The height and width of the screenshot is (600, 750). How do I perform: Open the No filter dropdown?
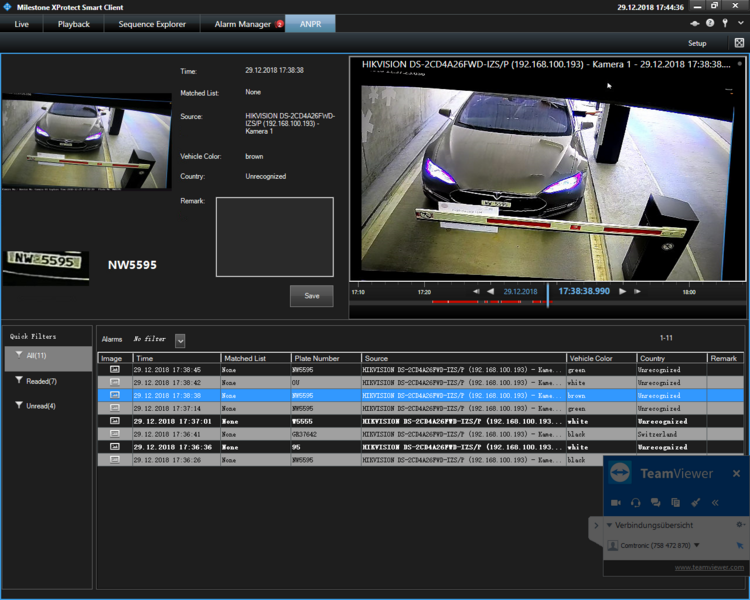180,341
